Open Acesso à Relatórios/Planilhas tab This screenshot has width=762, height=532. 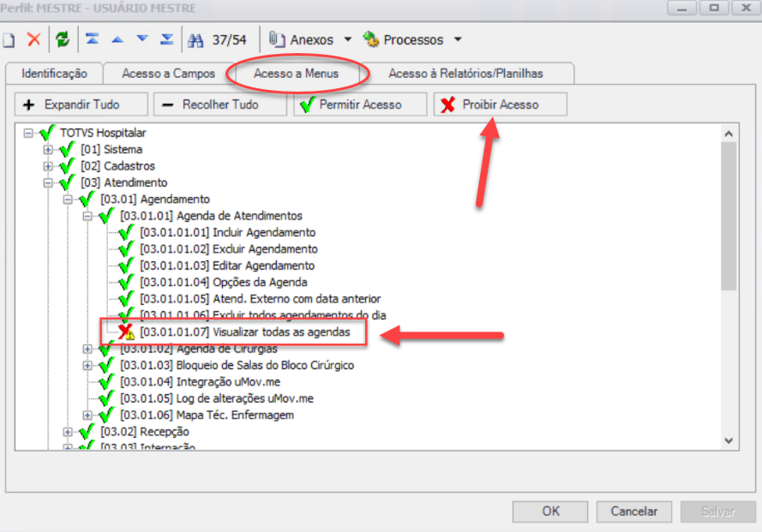(x=465, y=74)
